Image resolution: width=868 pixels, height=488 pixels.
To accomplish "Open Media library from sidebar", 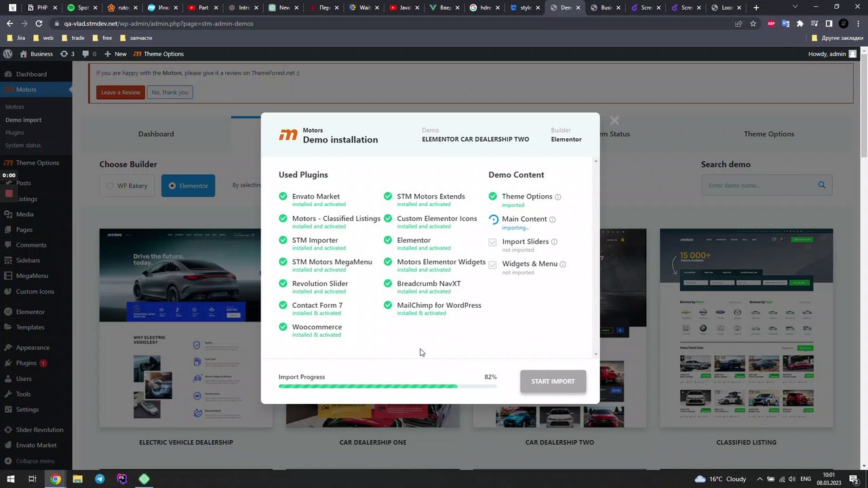I will tap(25, 214).
